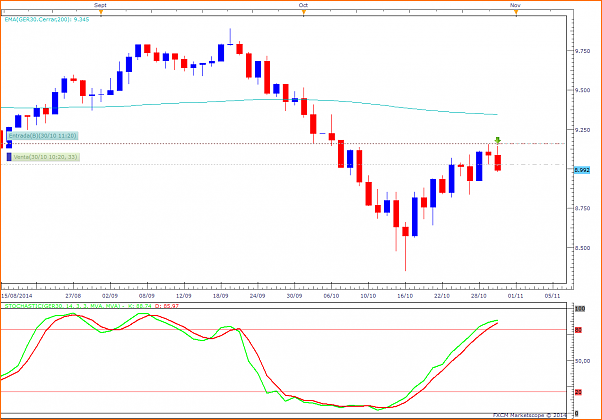Click the 18/09 date axis label
The width and height of the screenshot is (602, 420).
click(x=221, y=296)
